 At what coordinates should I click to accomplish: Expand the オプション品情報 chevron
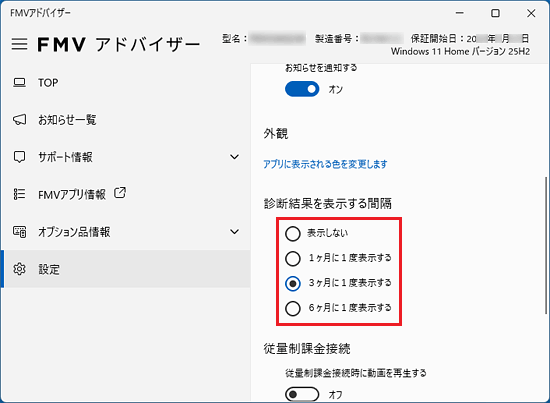[234, 231]
